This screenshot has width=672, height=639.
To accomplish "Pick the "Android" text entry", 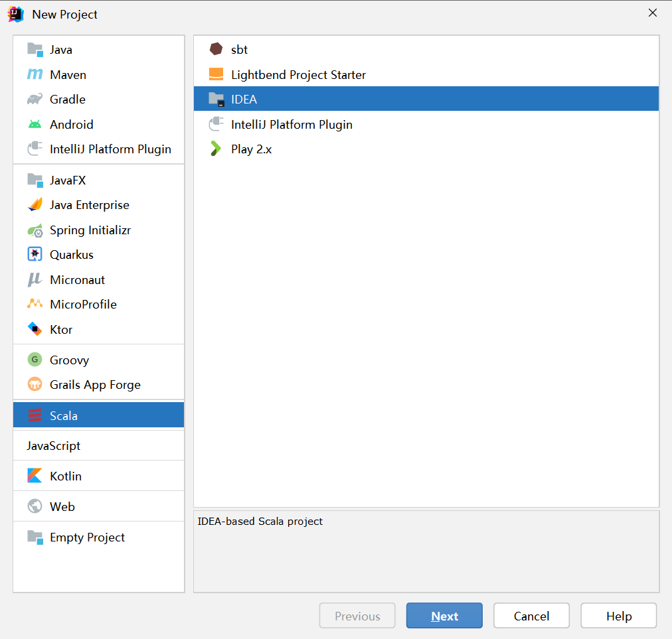I will pyautogui.click(x=72, y=125).
